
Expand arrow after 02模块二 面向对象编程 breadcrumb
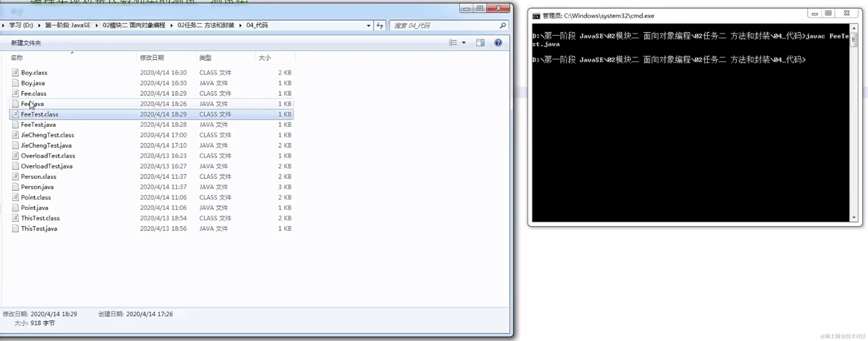[172, 26]
